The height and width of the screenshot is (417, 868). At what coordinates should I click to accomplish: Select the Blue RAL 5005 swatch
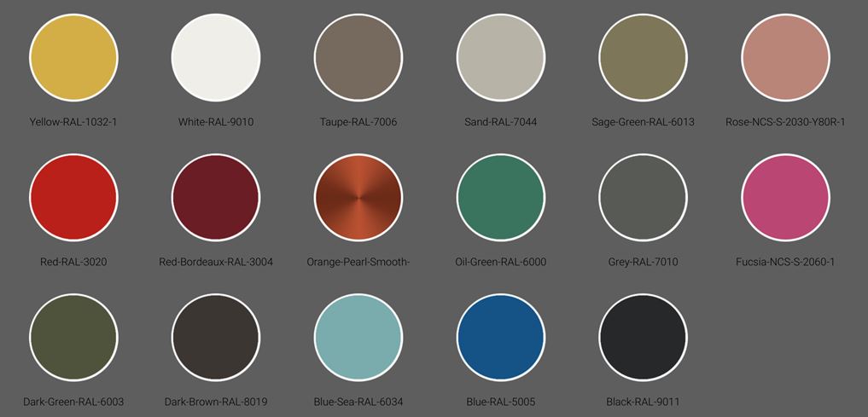501,338
